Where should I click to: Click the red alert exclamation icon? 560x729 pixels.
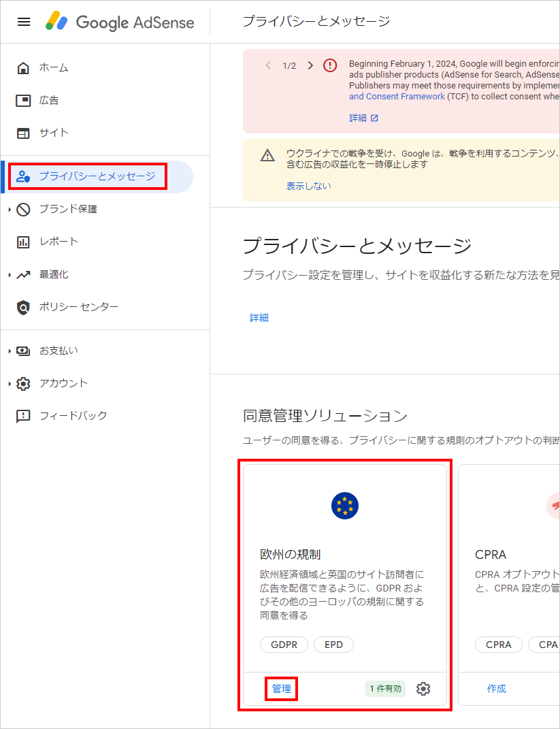[x=330, y=65]
